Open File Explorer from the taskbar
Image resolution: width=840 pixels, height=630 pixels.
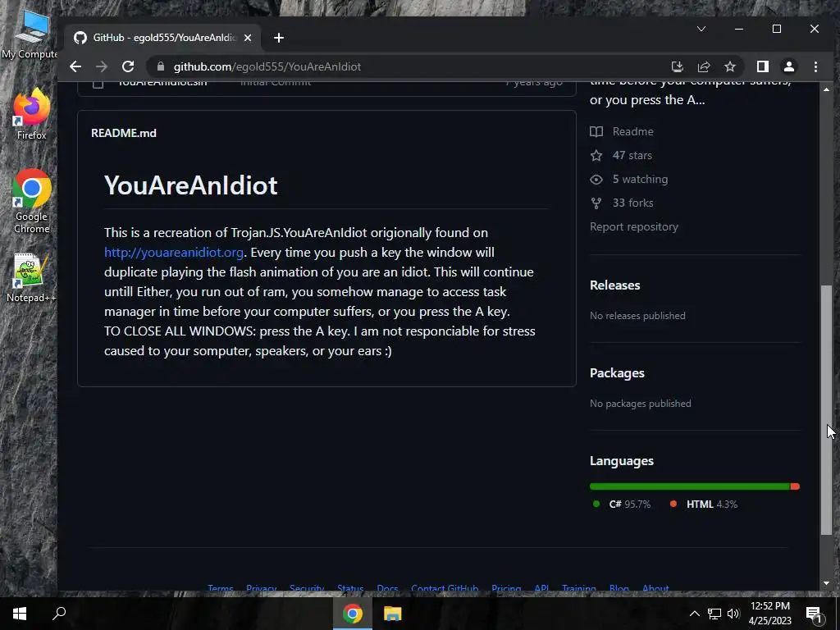click(393, 614)
